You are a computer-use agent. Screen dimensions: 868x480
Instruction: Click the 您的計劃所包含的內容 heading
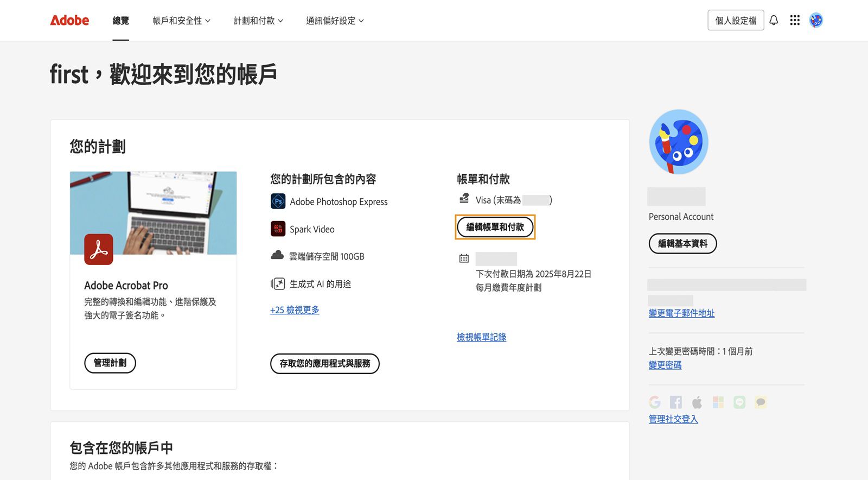pos(323,179)
